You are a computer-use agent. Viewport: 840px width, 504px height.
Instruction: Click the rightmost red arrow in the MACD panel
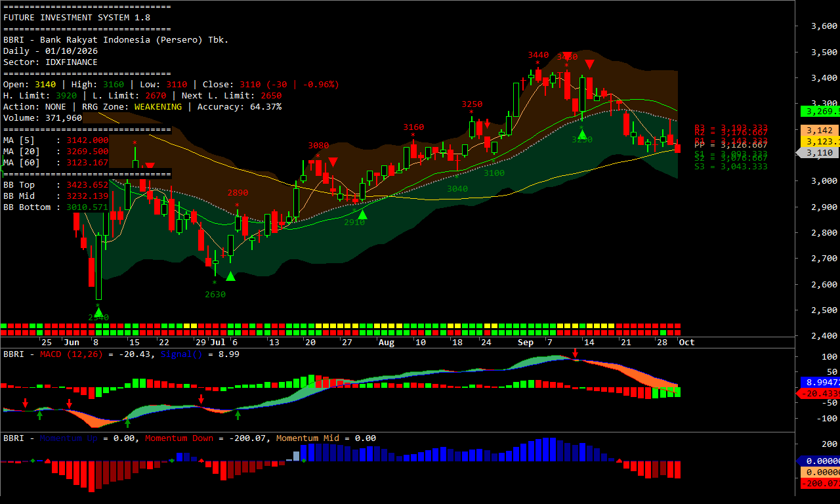tap(576, 354)
